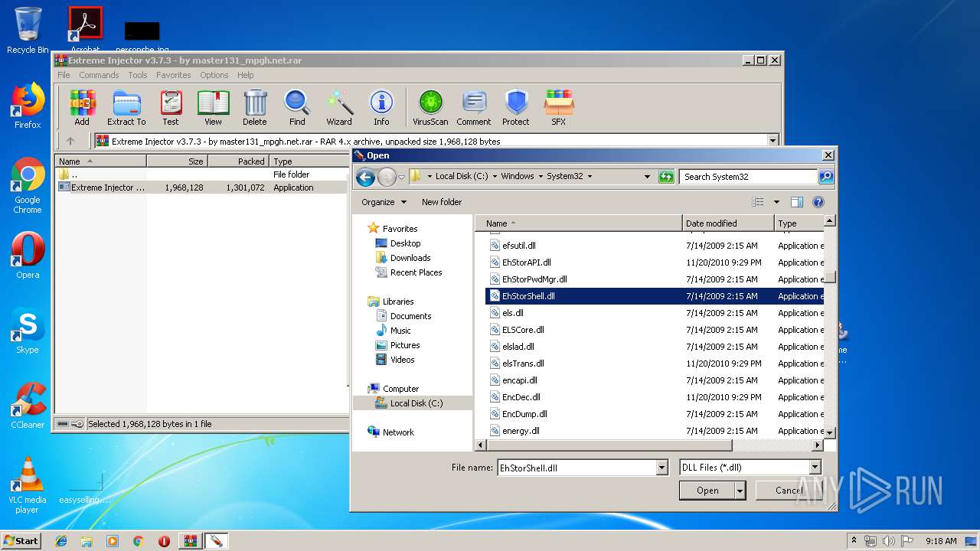The height and width of the screenshot is (551, 980).
Task: Open the Wizard tool icon
Action: coord(339,107)
